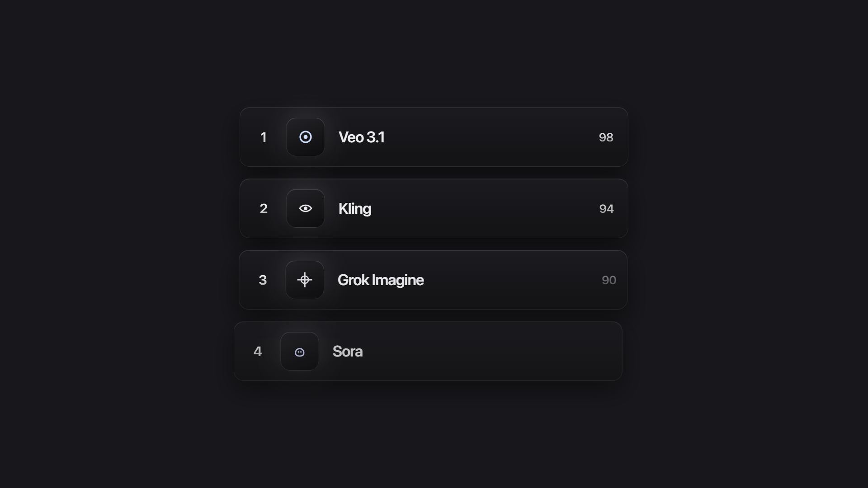
Task: Select the third-place leaderboard card
Action: pyautogui.click(x=433, y=280)
